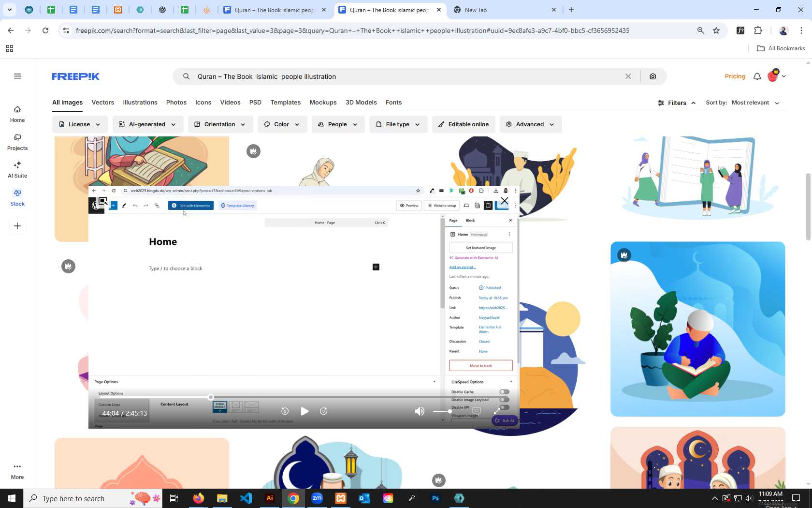The image size is (812, 508).
Task: Open the Freepik hamburger menu
Action: tap(17, 76)
